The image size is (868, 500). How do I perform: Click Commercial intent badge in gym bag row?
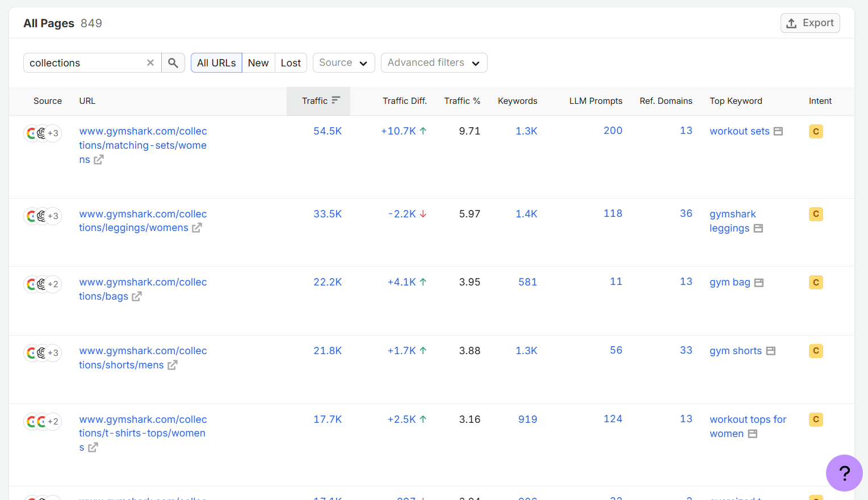pyautogui.click(x=816, y=283)
